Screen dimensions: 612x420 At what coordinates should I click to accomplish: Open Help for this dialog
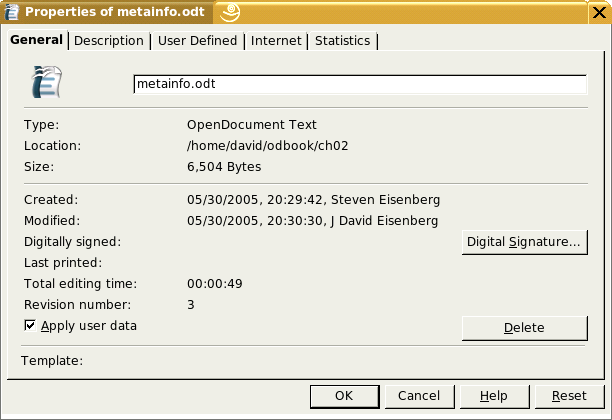(x=493, y=396)
